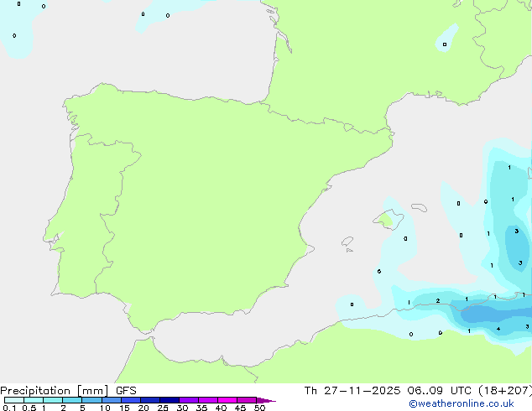Click the '(18+207)' forecast hour text
This screenshot has height=411, width=532.
coord(505,390)
